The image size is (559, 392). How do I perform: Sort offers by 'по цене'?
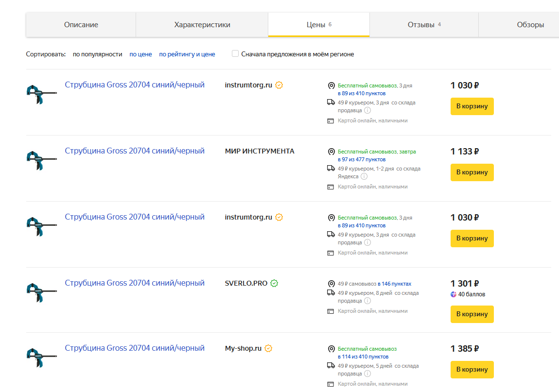(140, 54)
